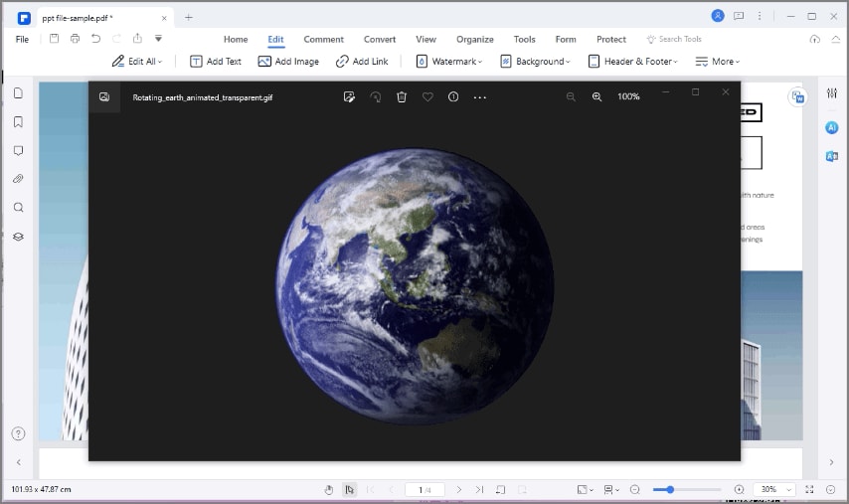Viewport: 849px width, 504px height.
Task: Zoom out with minus in status bar
Action: tap(635, 489)
